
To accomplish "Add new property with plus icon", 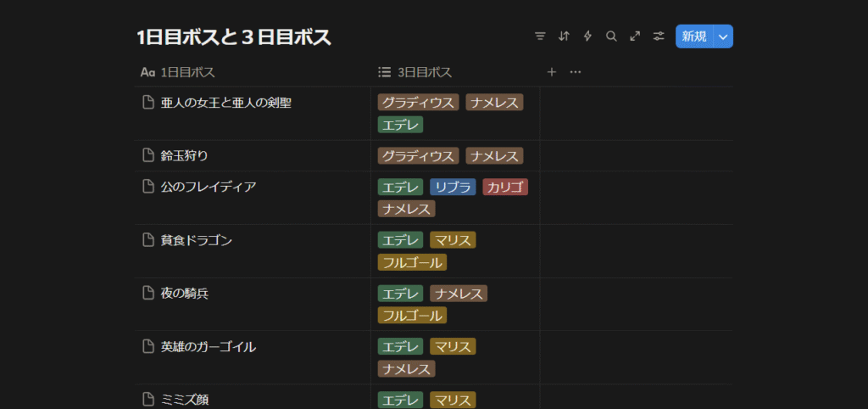I will [x=552, y=72].
